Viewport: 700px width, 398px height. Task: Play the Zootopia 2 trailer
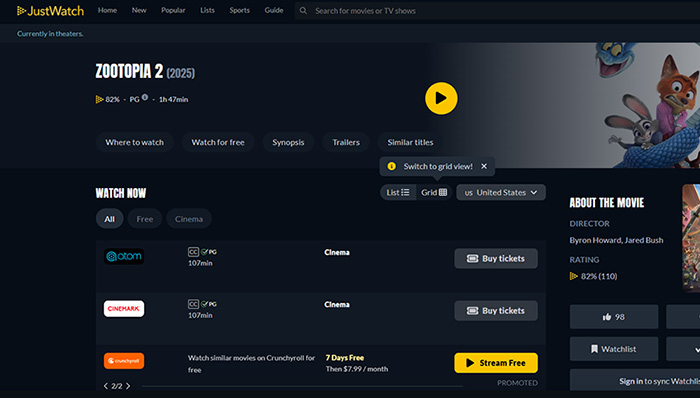click(x=441, y=98)
